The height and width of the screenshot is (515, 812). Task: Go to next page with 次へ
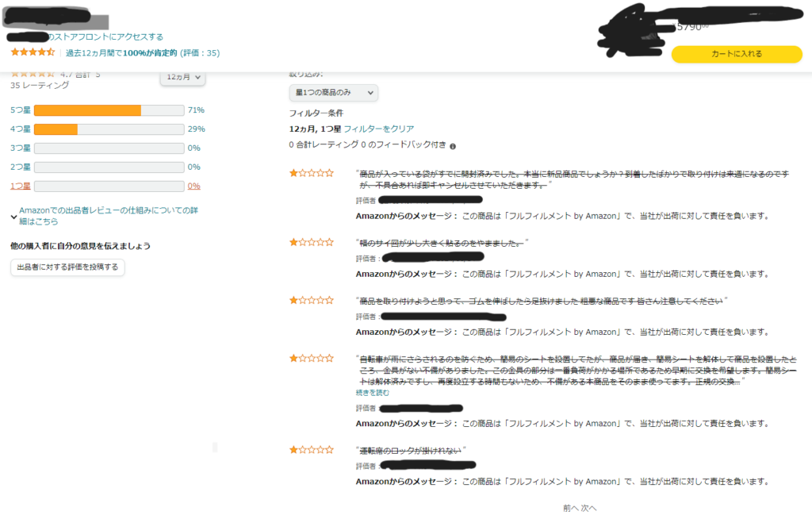click(589, 508)
